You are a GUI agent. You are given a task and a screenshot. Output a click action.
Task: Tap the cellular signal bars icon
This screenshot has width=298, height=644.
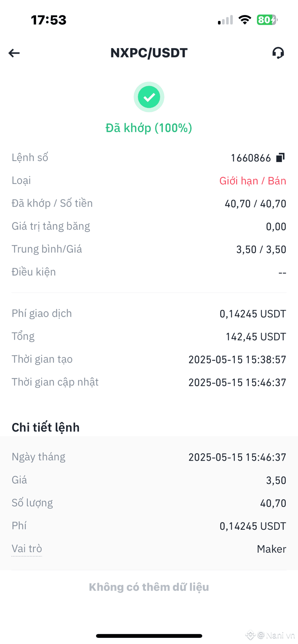pyautogui.click(x=225, y=20)
